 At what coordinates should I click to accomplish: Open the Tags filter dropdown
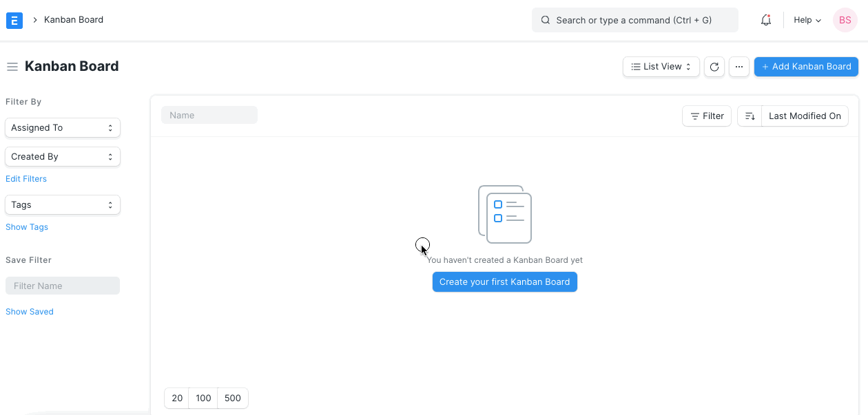coord(62,204)
